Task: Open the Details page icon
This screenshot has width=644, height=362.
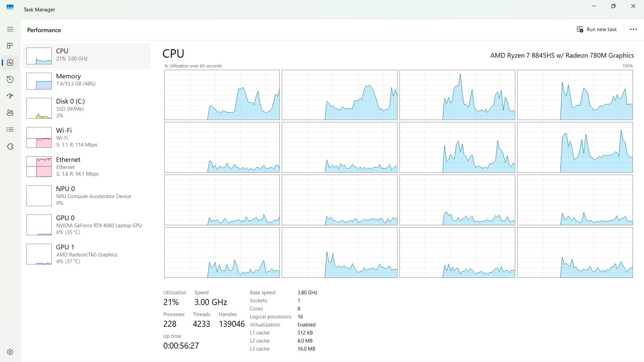Action: [10, 130]
